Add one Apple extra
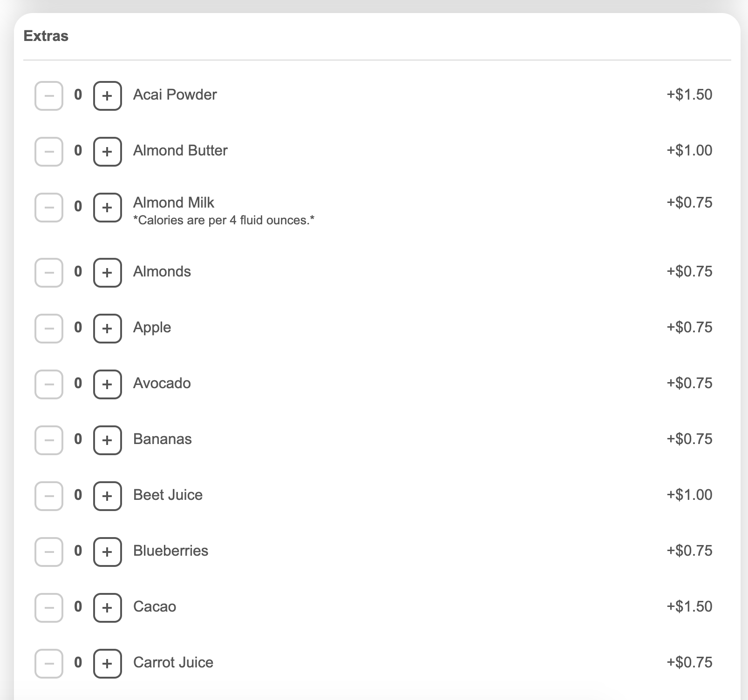 (x=108, y=329)
